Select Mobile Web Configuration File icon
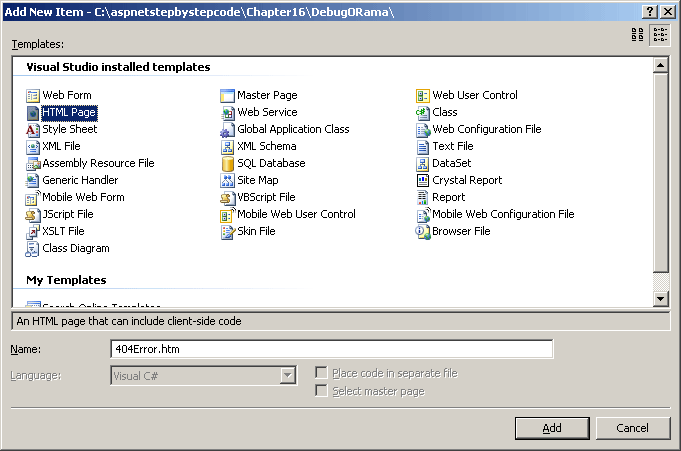The height and width of the screenshot is (451, 681). click(x=423, y=215)
